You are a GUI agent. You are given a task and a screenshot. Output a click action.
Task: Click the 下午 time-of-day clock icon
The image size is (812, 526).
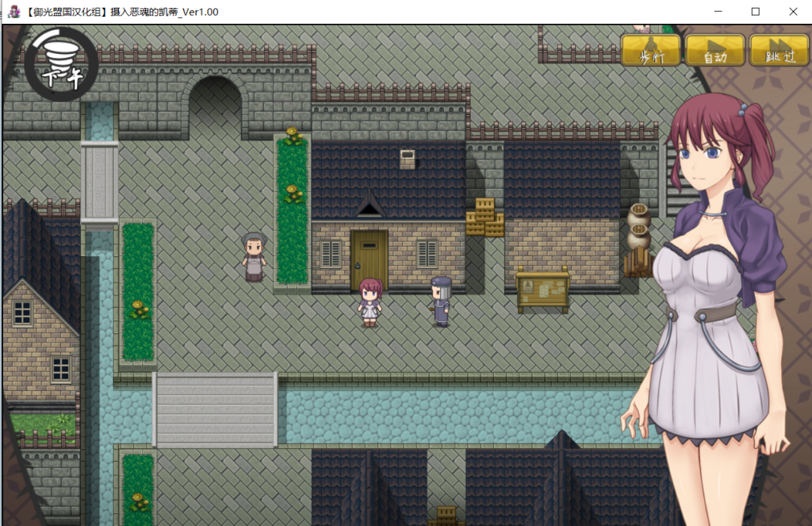62,65
